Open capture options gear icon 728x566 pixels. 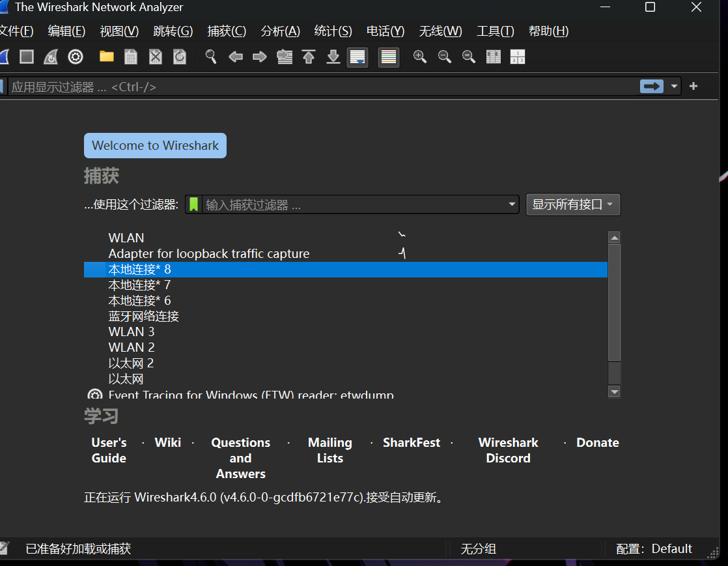76,57
